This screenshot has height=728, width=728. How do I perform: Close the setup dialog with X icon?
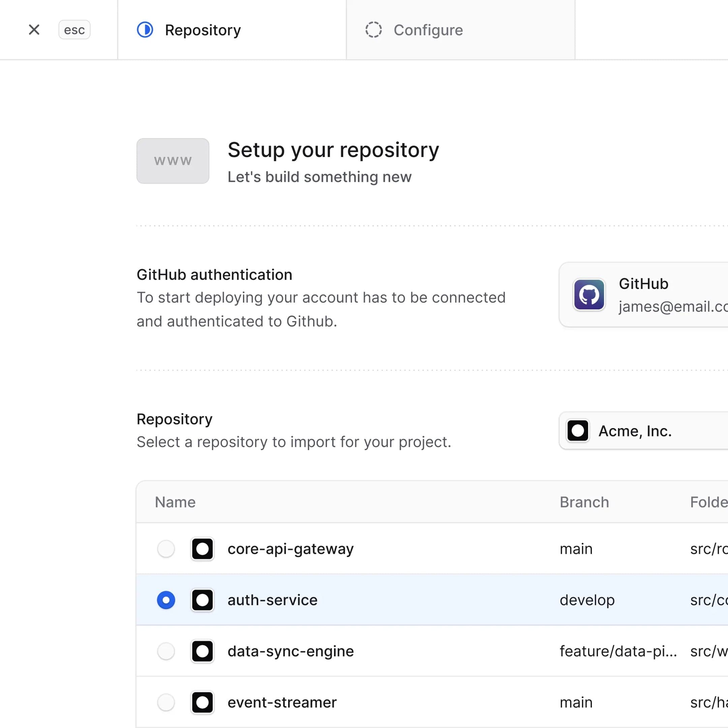click(x=34, y=30)
